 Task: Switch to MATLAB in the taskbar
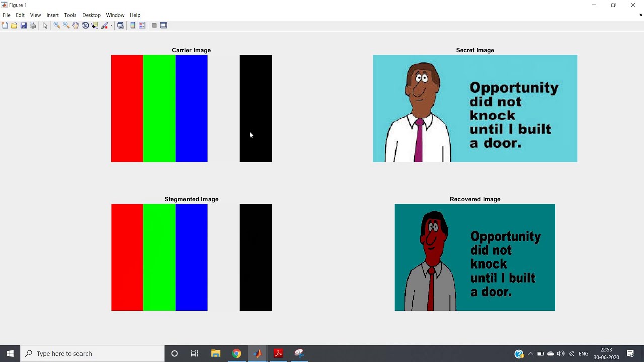tap(257, 353)
